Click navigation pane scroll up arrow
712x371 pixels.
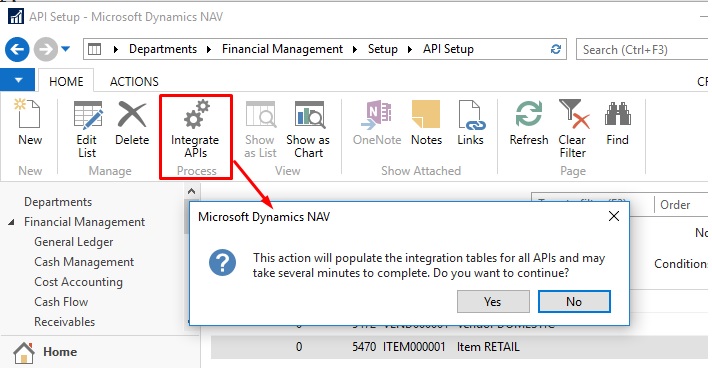191,191
